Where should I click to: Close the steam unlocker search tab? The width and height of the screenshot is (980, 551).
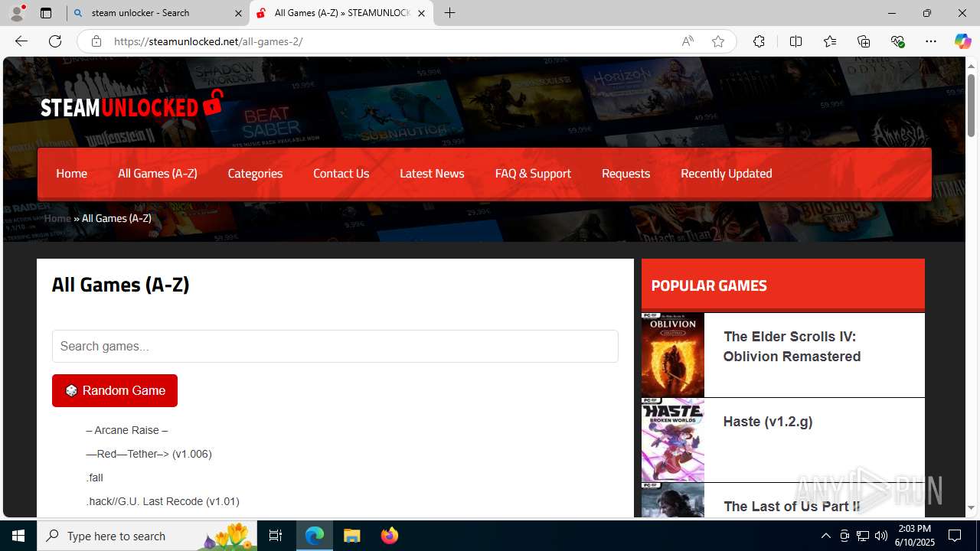[x=238, y=13]
